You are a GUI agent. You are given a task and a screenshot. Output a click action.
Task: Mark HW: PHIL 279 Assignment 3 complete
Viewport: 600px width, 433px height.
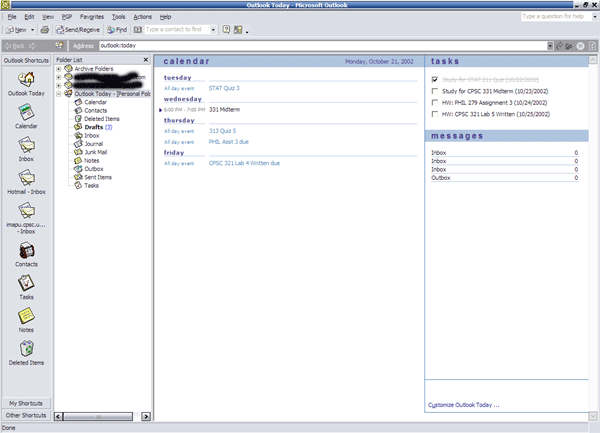pos(434,102)
